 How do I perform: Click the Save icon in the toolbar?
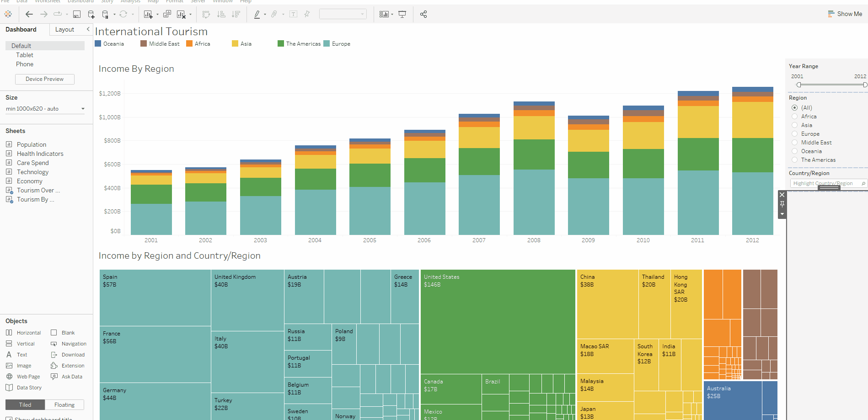(x=76, y=14)
